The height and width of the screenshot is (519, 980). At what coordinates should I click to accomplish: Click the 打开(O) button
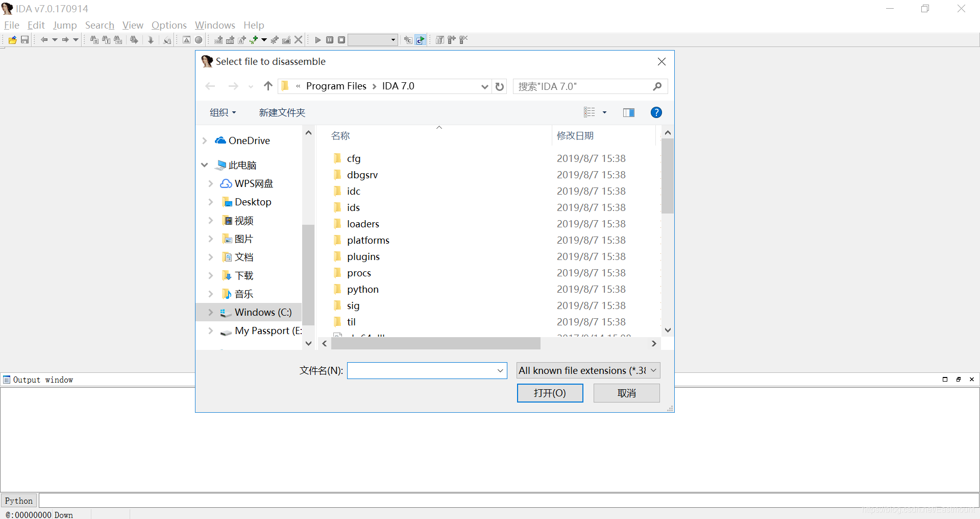[550, 393]
